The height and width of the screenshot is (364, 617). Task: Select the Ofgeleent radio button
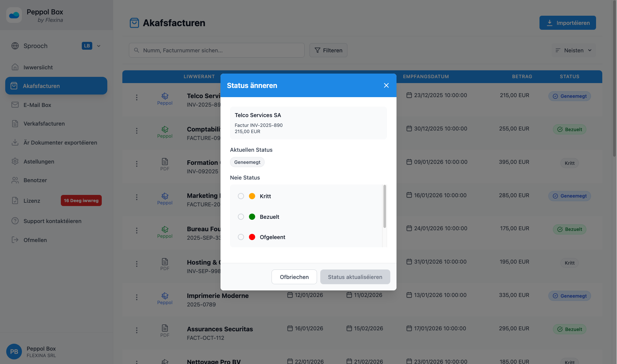pyautogui.click(x=241, y=237)
